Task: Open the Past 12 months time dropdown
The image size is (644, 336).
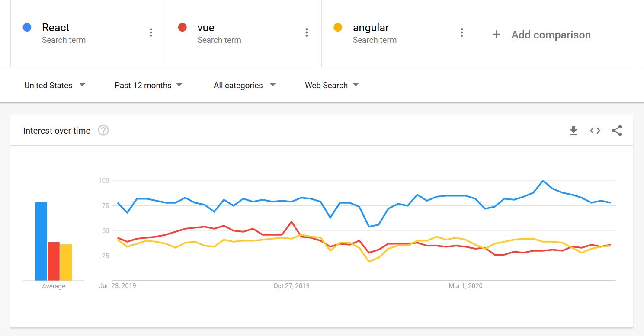Action: (148, 85)
